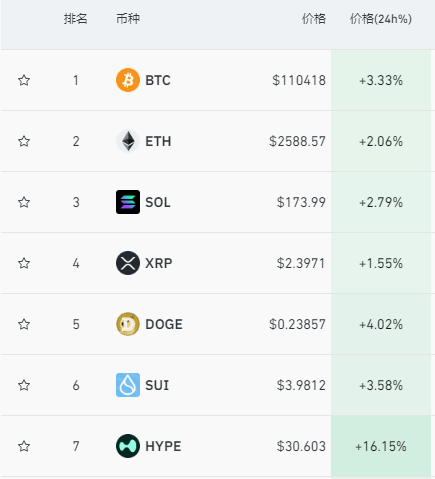Screen dimensions: 435x479
Task: Click the DOGE +4.02% change cell
Action: (x=381, y=324)
